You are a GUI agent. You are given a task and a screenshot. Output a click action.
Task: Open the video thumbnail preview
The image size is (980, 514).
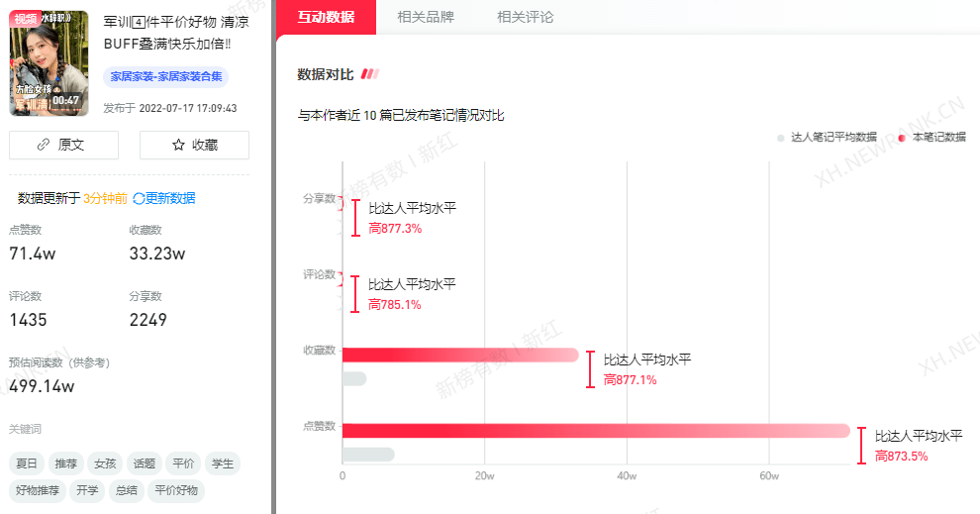click(49, 62)
